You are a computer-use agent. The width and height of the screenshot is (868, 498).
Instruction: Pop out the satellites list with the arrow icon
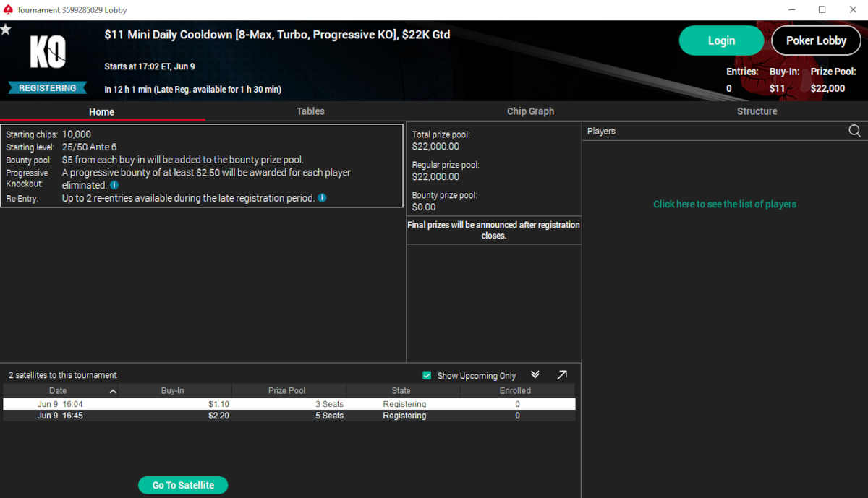(x=562, y=374)
